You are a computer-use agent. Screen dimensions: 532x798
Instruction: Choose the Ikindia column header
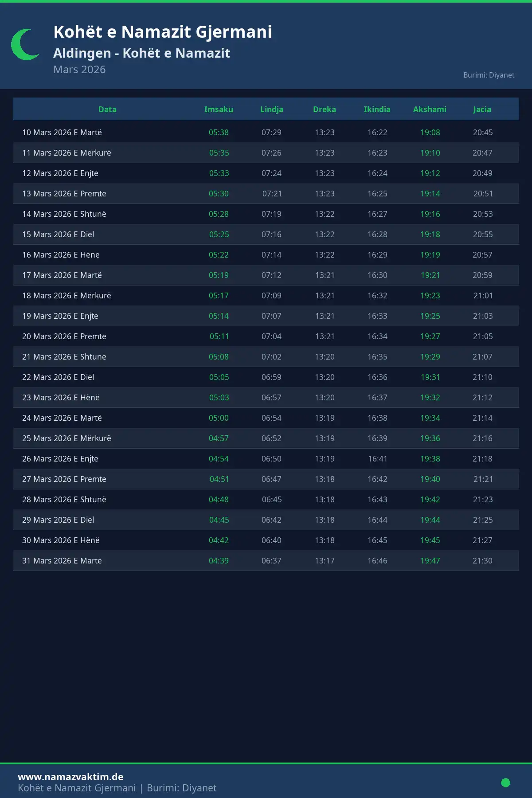click(x=377, y=110)
